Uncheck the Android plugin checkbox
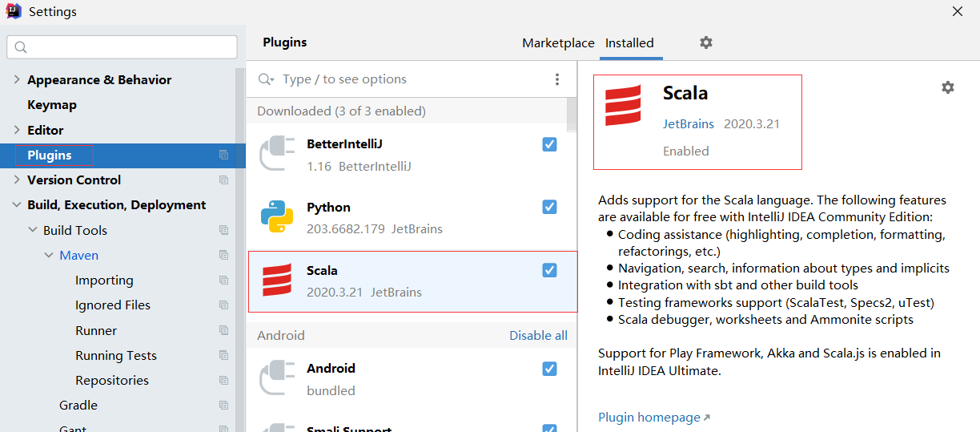The width and height of the screenshot is (980, 432). click(549, 368)
